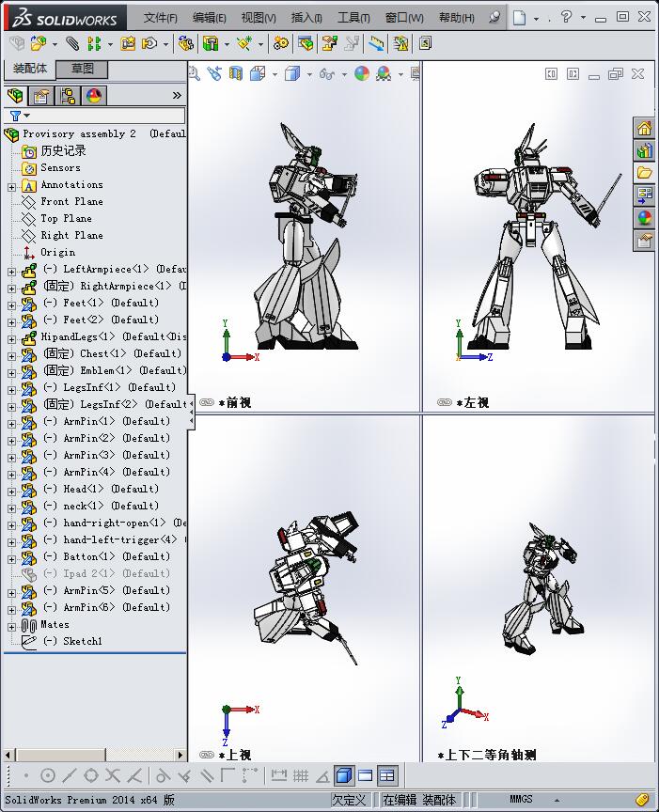This screenshot has width=659, height=812.
Task: Click the feature tree horizontal scrollbar thumb
Action: [x=58, y=755]
